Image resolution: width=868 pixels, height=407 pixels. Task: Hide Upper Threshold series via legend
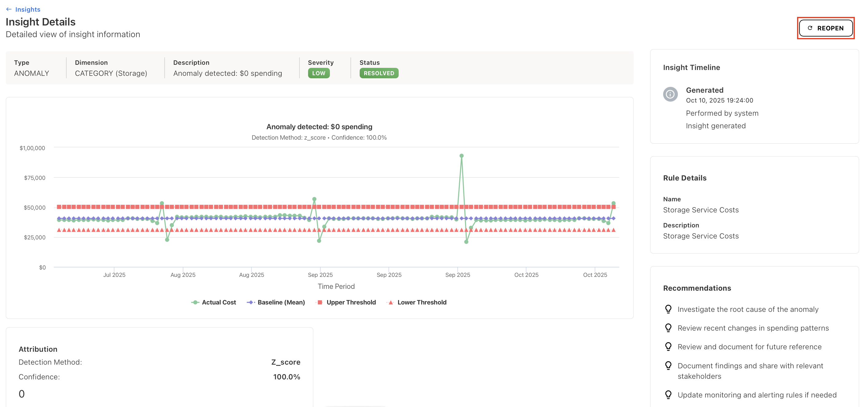pyautogui.click(x=351, y=302)
